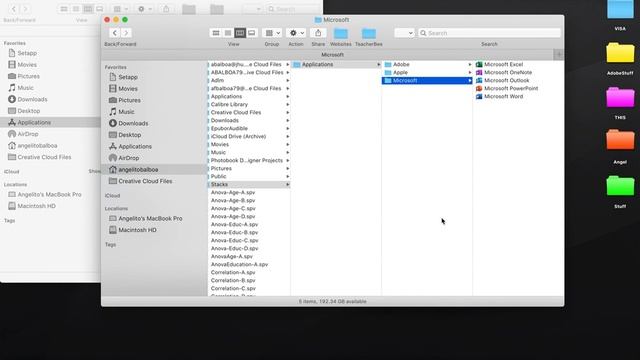The image size is (640, 360).
Task: Click the Search field in front window
Action: [x=489, y=33]
